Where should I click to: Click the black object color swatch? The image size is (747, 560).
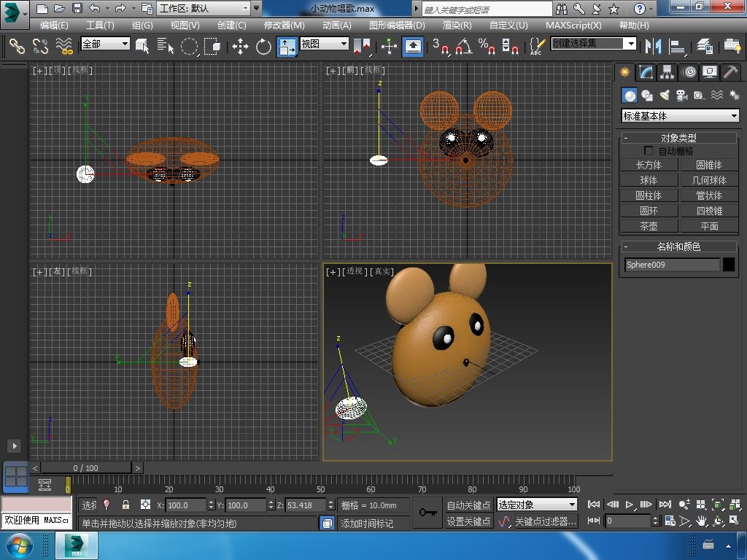[x=729, y=265]
